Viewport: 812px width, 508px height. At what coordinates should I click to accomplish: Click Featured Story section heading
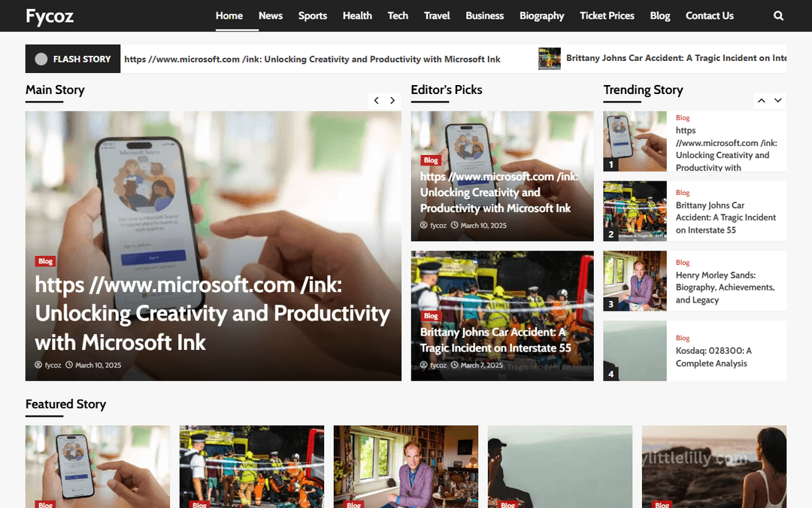(x=65, y=404)
